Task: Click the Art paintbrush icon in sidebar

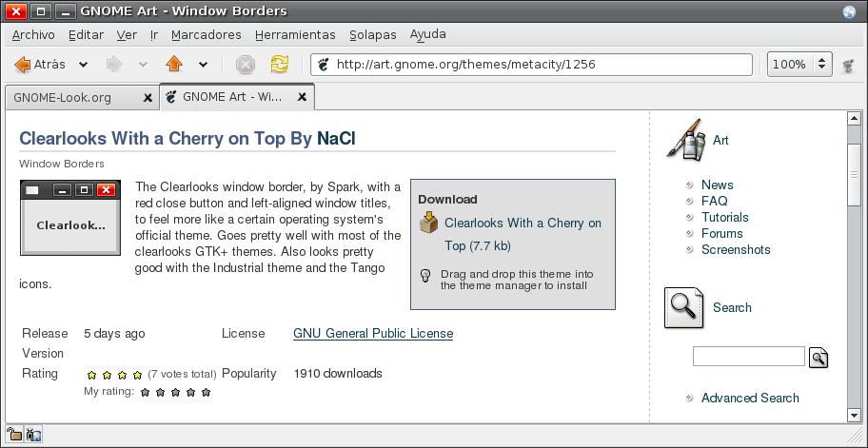Action: pos(686,140)
